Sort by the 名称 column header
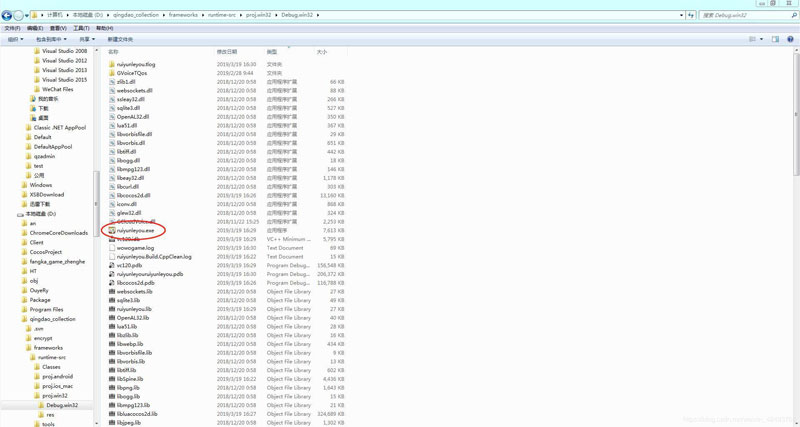 pyautogui.click(x=113, y=52)
